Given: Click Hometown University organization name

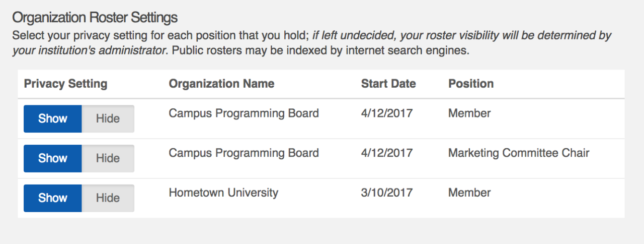Looking at the screenshot, I should 223,193.
